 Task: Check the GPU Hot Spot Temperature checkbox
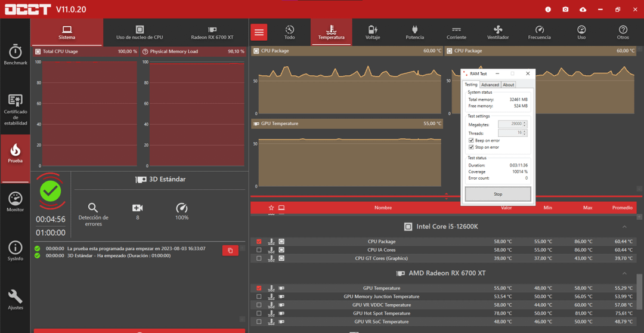tap(259, 313)
